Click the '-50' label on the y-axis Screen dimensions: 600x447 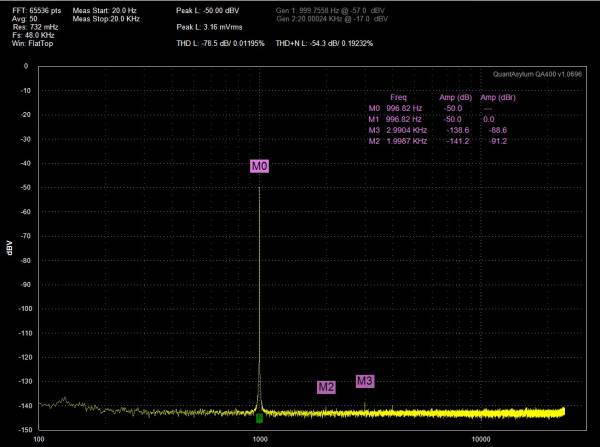coord(26,188)
